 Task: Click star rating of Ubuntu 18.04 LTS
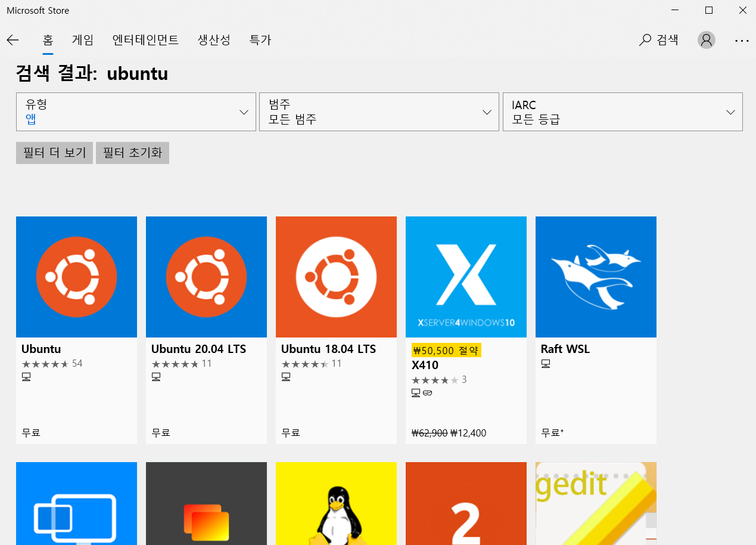click(305, 364)
